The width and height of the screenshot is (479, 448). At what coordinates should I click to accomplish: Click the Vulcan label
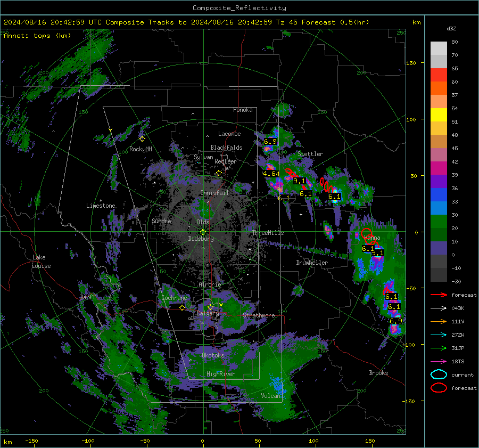(270, 396)
